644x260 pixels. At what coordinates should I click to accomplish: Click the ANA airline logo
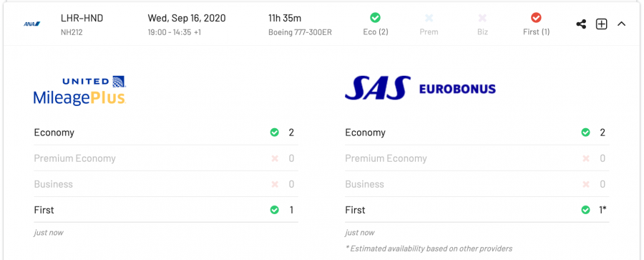32,24
